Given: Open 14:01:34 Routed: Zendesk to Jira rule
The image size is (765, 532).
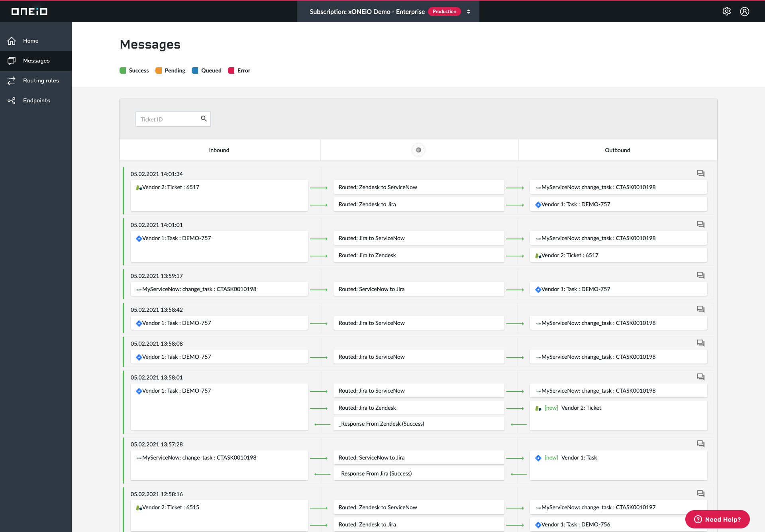Looking at the screenshot, I should 419,204.
